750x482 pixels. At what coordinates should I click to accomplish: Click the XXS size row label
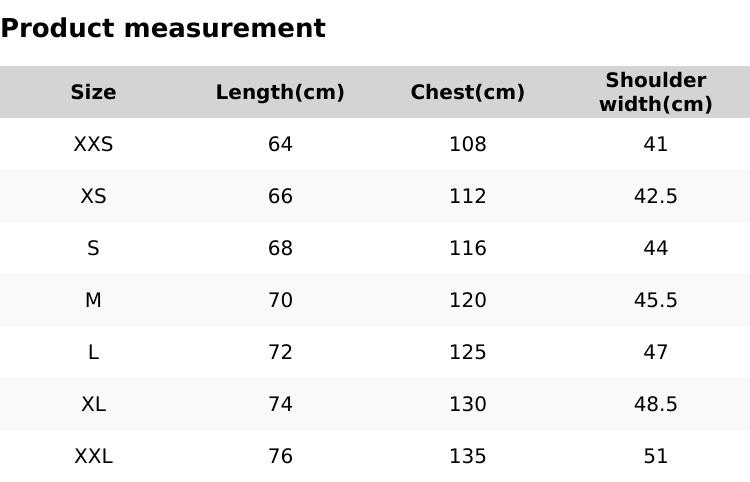(93, 144)
